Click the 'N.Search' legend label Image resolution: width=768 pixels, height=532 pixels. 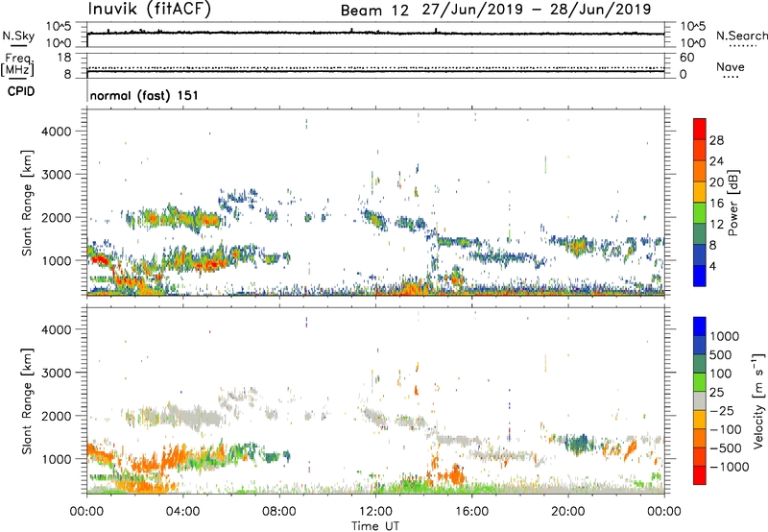click(x=741, y=36)
